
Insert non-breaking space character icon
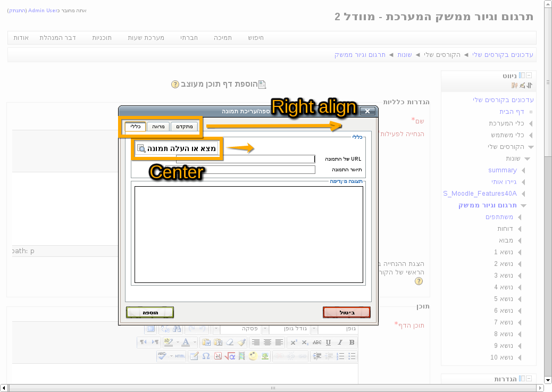pos(218,356)
